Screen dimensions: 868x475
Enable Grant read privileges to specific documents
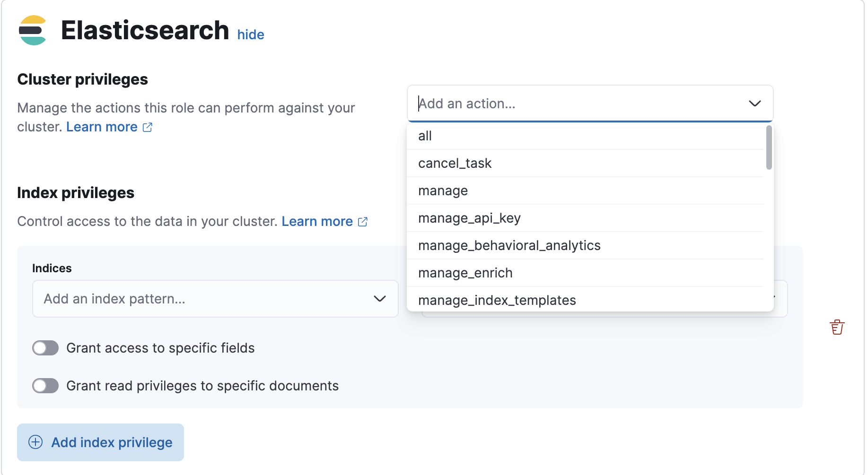(x=45, y=386)
